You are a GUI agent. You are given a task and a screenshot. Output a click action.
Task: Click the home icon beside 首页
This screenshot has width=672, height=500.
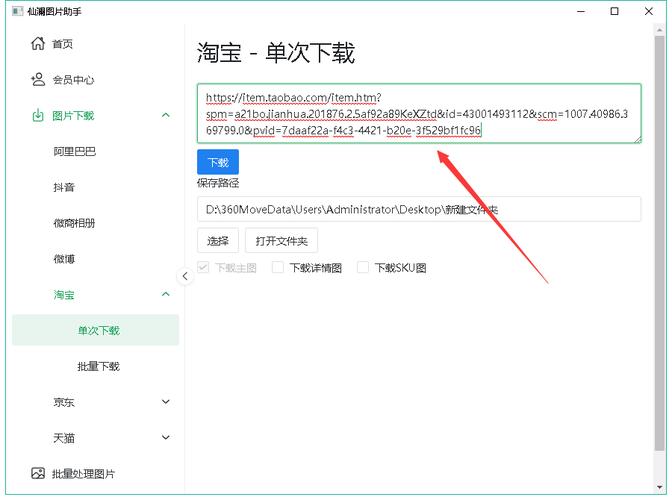(38, 43)
